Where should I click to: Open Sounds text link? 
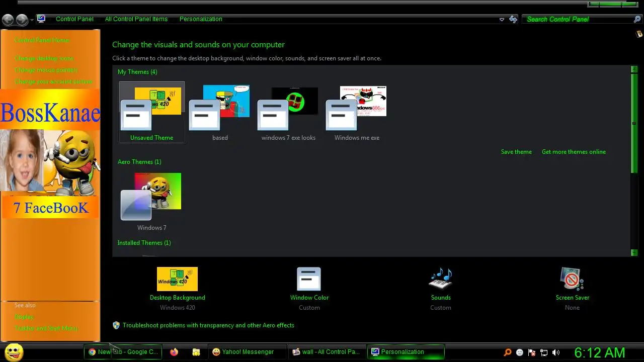pyautogui.click(x=441, y=298)
